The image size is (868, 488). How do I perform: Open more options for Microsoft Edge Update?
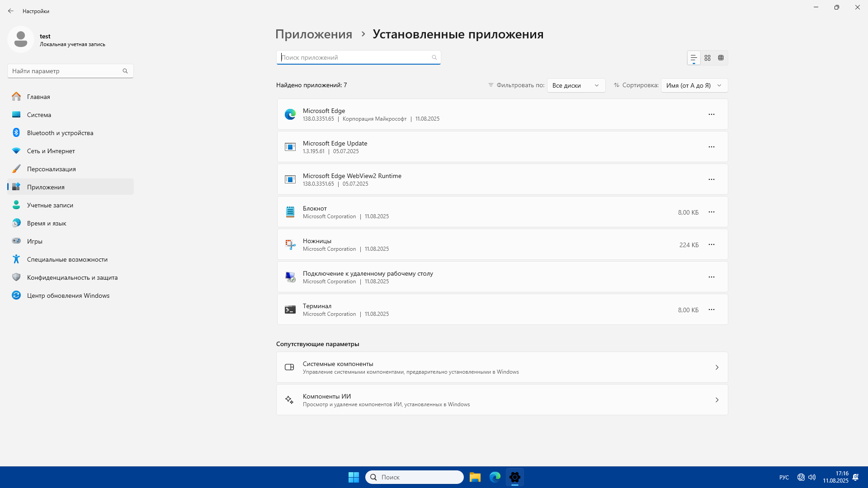(x=712, y=147)
